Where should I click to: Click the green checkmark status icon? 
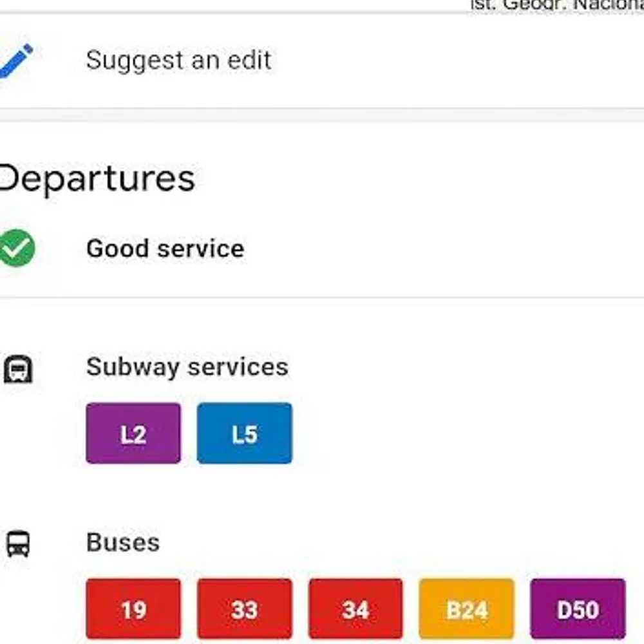point(17,249)
